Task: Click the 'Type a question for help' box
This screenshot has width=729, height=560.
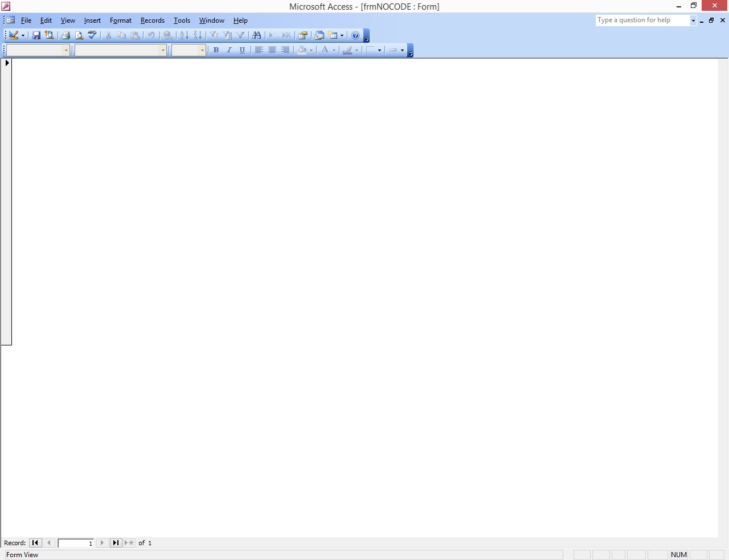Action: (642, 20)
